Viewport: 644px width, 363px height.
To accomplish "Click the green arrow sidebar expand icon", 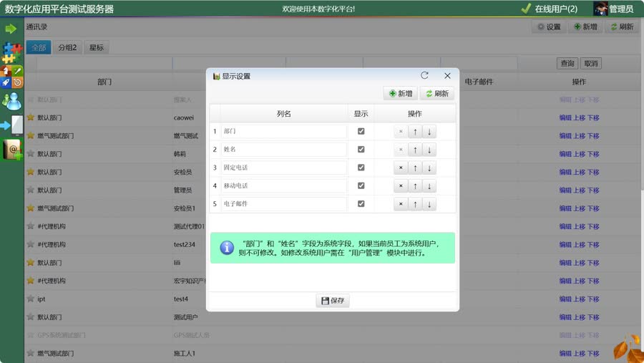I will click(11, 29).
